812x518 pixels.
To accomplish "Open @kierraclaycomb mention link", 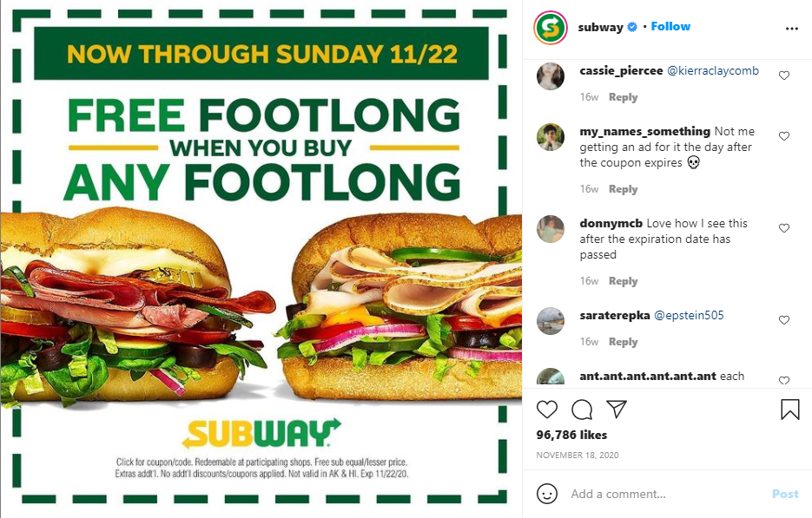I will click(x=713, y=71).
